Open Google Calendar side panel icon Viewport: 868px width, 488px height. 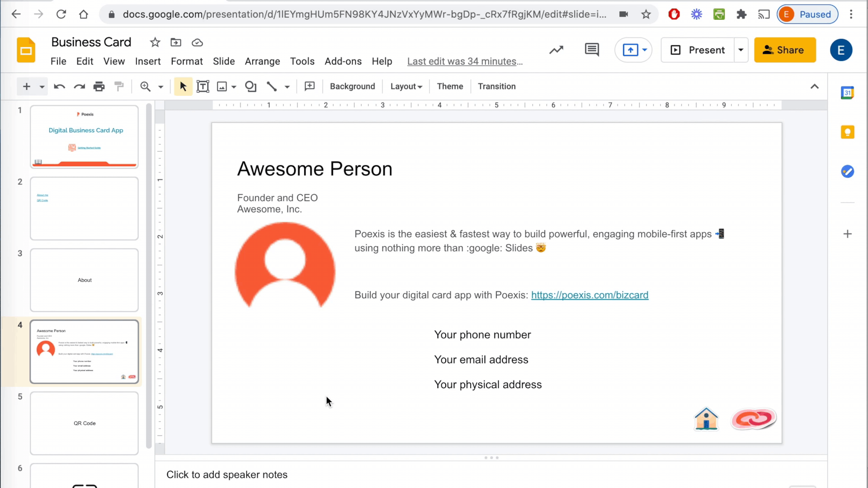pos(847,93)
